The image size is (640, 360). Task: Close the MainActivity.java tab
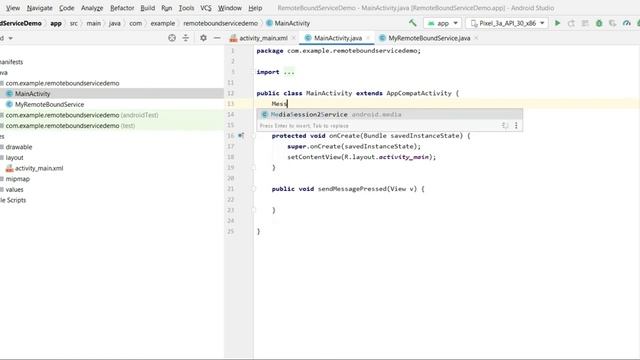click(x=368, y=38)
